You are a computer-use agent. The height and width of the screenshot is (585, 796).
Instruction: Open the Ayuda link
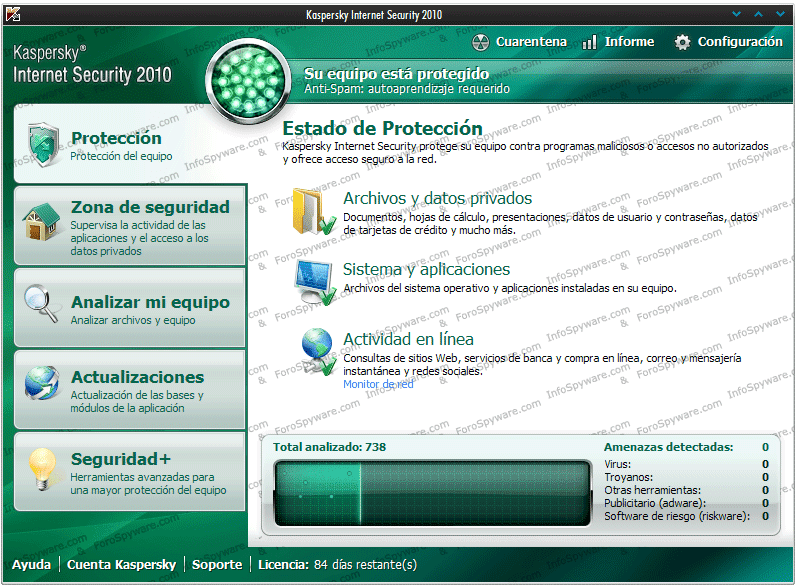click(x=31, y=565)
